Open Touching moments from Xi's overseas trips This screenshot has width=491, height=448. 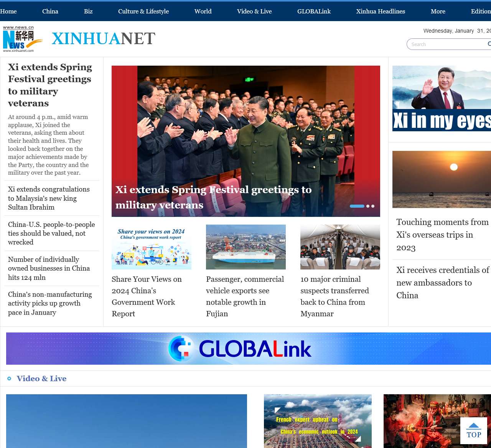tap(442, 235)
